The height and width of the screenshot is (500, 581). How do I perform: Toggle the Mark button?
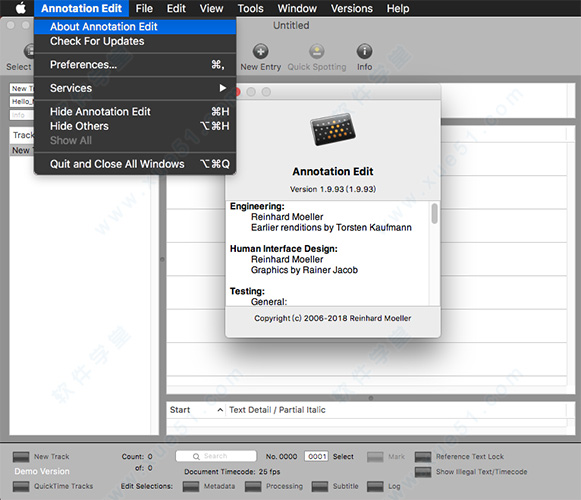click(375, 457)
